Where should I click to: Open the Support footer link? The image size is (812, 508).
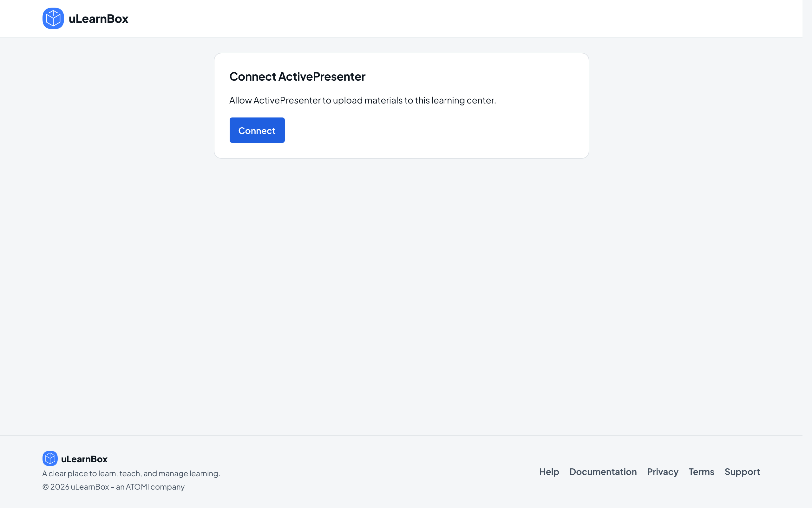coord(742,472)
